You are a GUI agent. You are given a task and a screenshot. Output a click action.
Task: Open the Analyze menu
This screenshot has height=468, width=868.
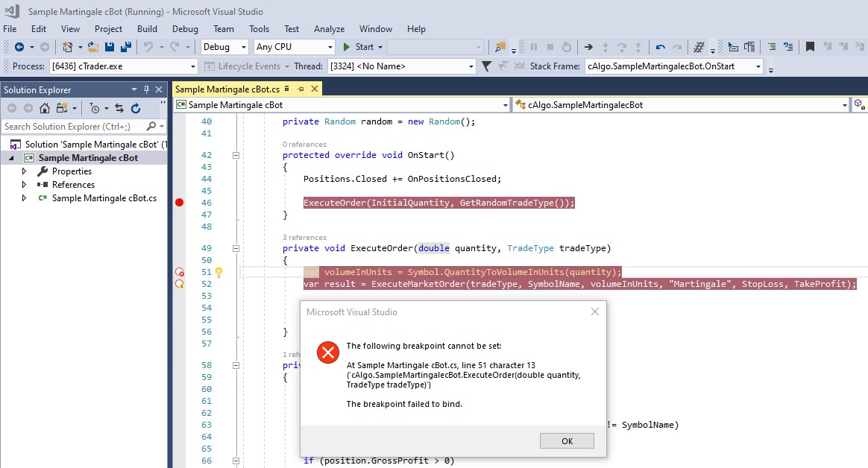pyautogui.click(x=329, y=29)
